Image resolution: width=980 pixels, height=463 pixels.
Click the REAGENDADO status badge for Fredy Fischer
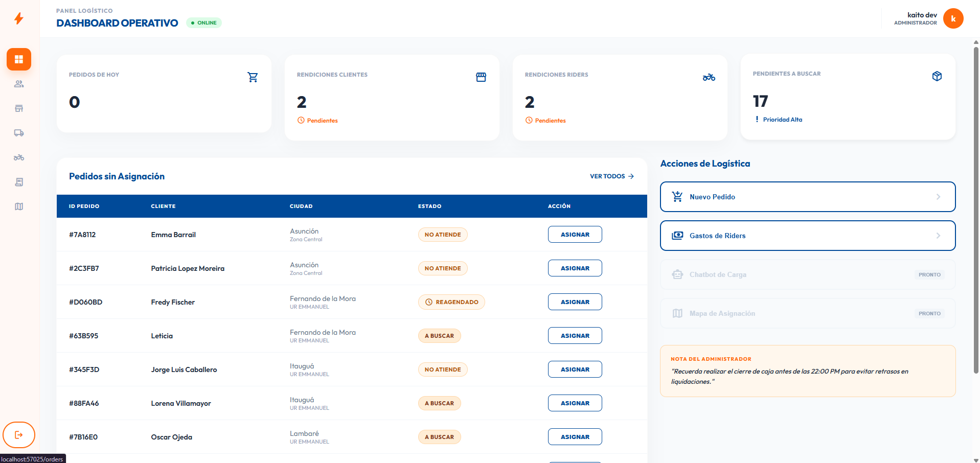click(451, 302)
